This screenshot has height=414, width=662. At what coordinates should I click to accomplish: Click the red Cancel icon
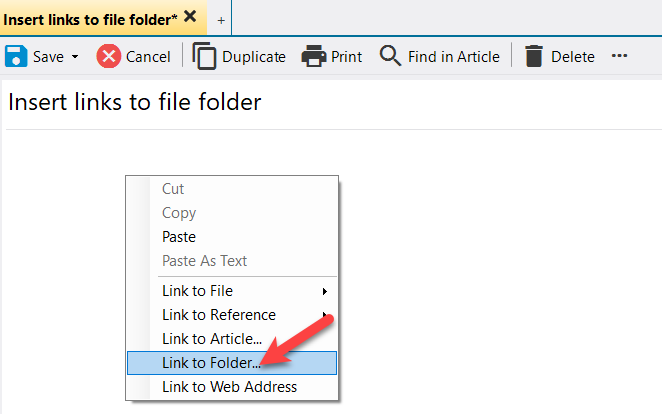109,56
